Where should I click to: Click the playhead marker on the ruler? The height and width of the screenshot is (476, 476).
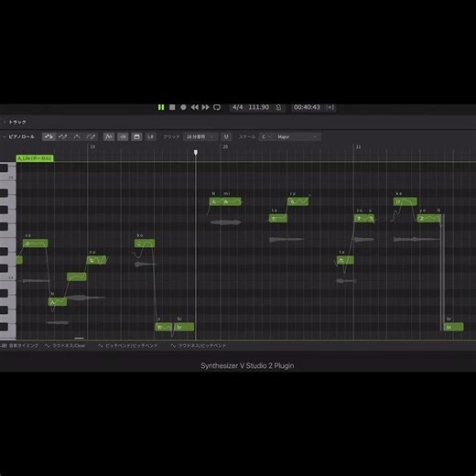tap(196, 152)
